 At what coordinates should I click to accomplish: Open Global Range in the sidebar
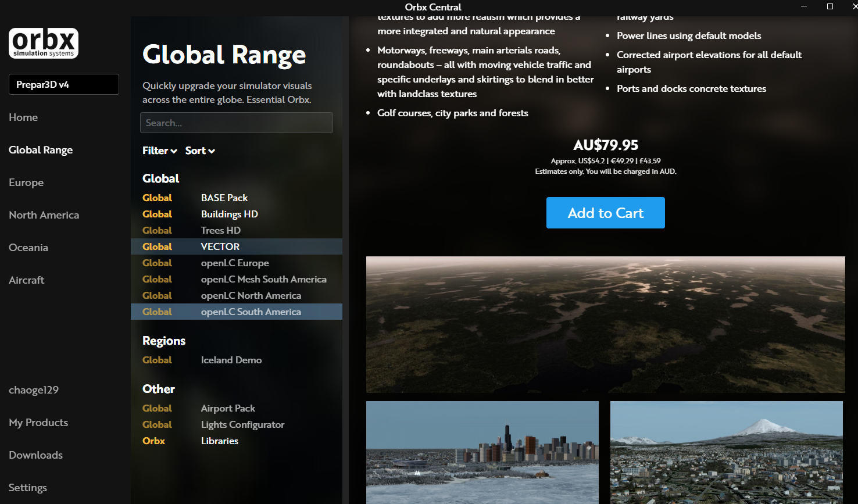coord(41,150)
